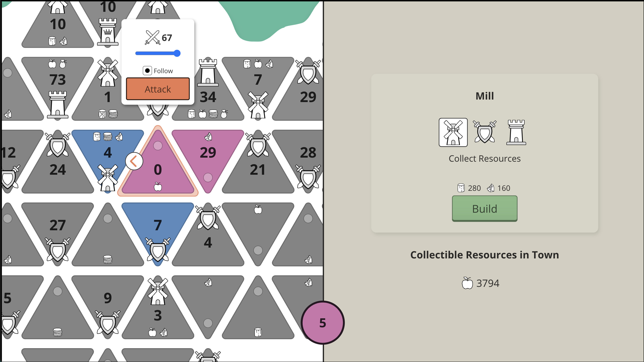The image size is (644, 362).
Task: Click the tower icon on tile 34
Action: pyautogui.click(x=208, y=73)
